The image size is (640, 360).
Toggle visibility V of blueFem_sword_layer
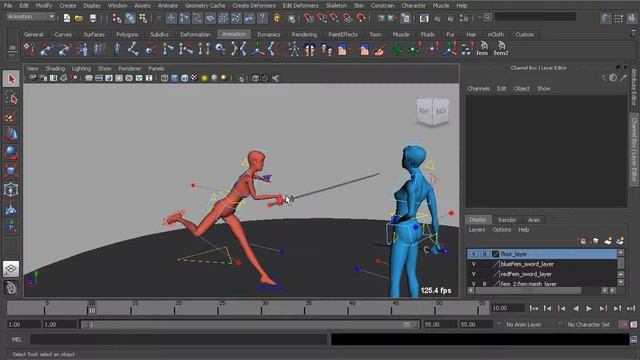point(473,264)
